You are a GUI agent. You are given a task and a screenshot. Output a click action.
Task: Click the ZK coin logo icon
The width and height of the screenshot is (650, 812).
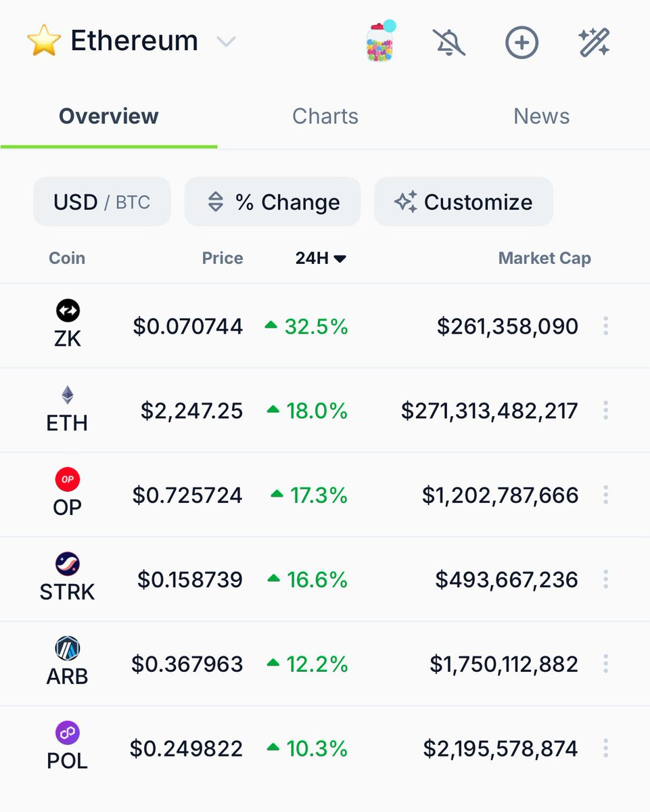point(68,311)
